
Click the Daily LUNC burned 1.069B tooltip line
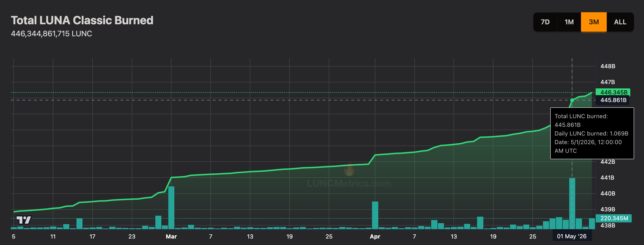(591, 133)
